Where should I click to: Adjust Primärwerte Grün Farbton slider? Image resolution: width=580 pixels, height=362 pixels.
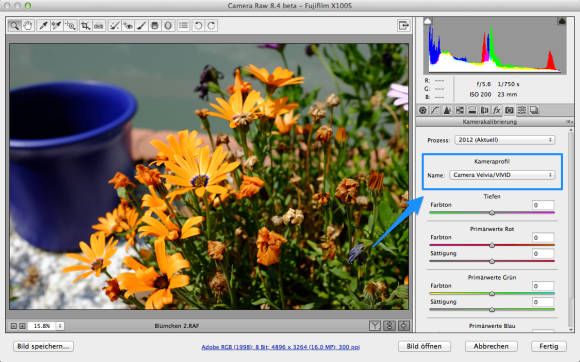tap(492, 294)
